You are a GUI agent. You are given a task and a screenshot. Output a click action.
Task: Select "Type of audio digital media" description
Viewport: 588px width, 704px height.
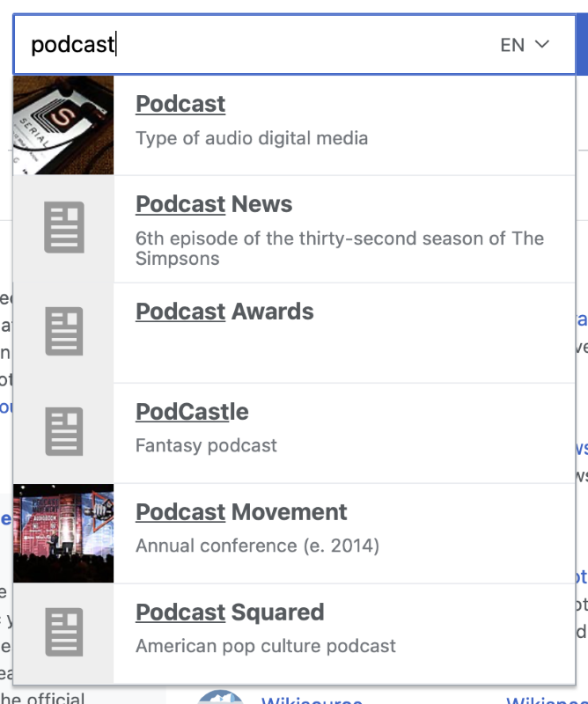coord(252,138)
